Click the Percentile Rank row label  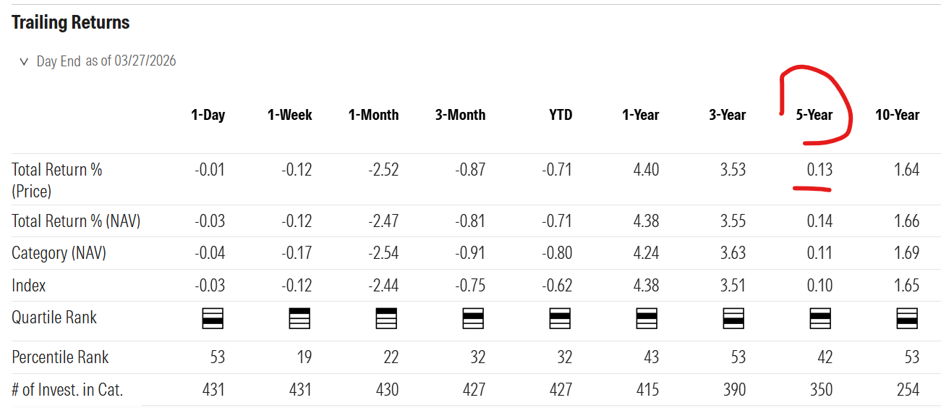click(x=60, y=357)
